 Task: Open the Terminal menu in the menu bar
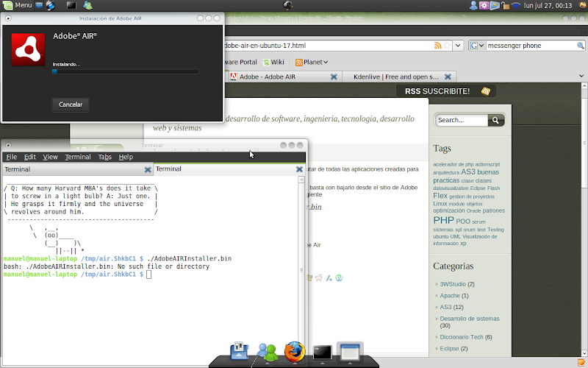click(x=78, y=157)
